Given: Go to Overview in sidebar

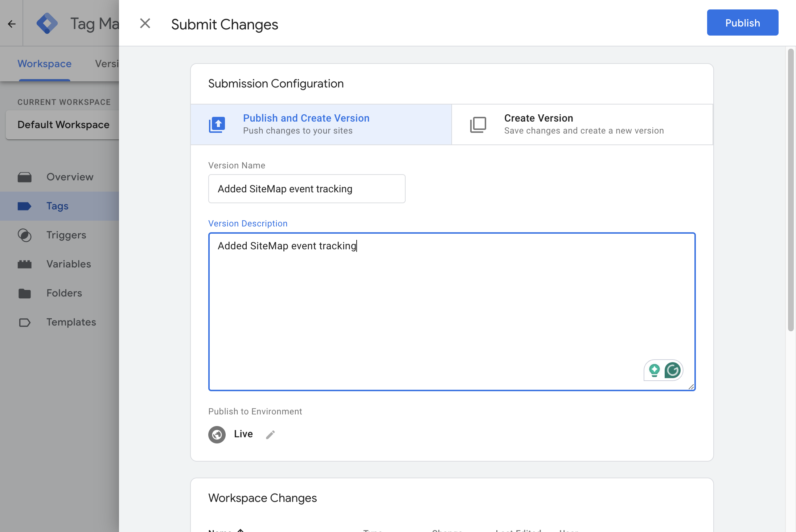Looking at the screenshot, I should [x=60, y=177].
